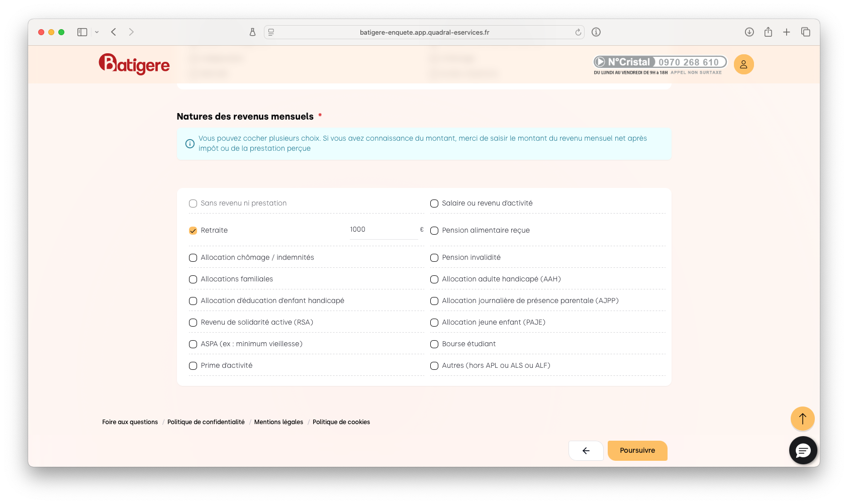Open Safari downloads icon
848x504 pixels.
749,32
